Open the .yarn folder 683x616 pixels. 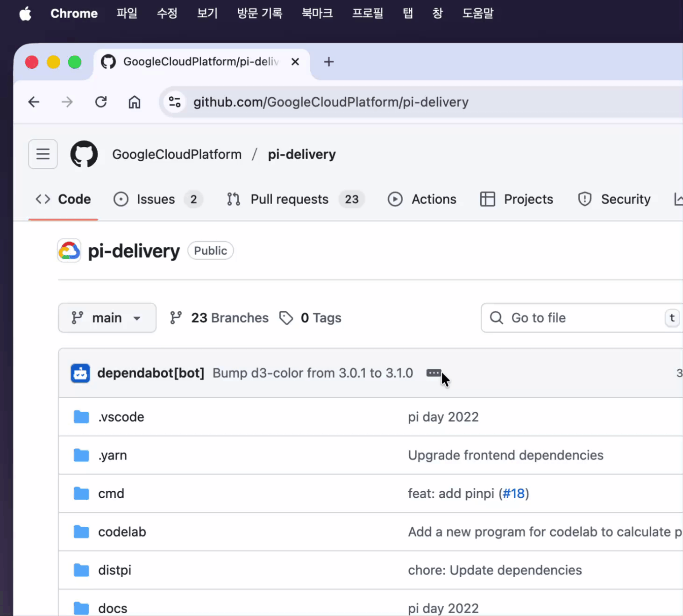click(113, 455)
